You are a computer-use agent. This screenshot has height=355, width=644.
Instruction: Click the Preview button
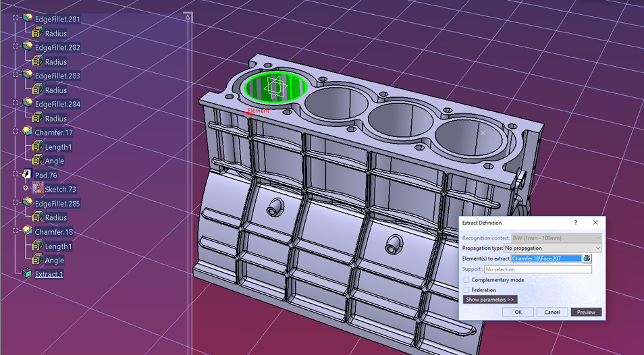coord(586,312)
